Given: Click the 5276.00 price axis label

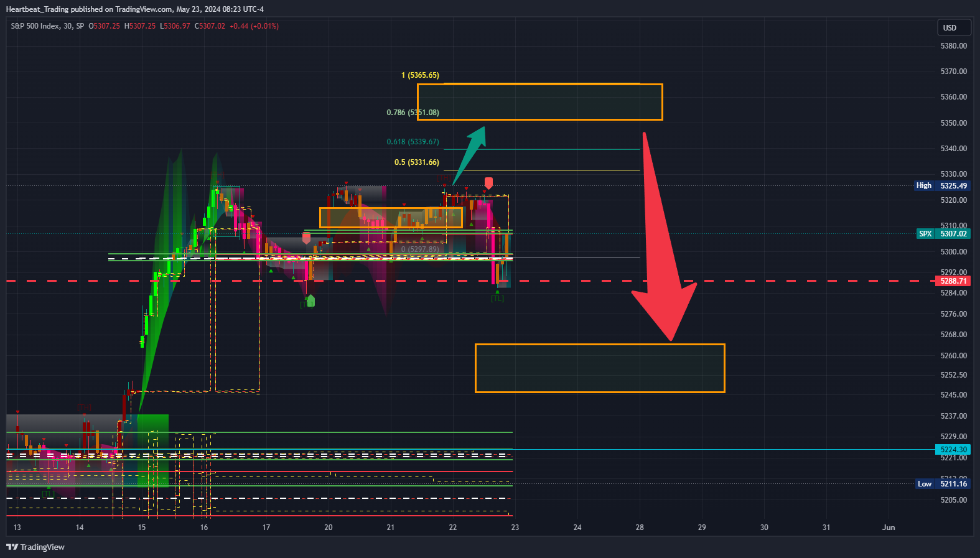Looking at the screenshot, I should [954, 314].
